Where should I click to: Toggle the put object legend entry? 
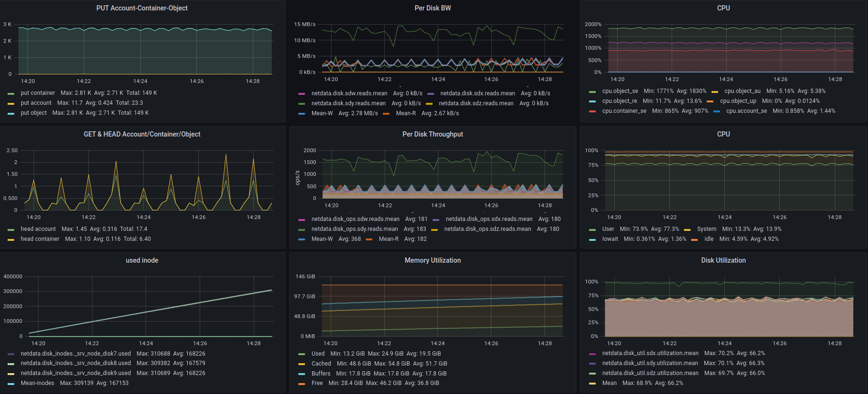click(x=34, y=113)
